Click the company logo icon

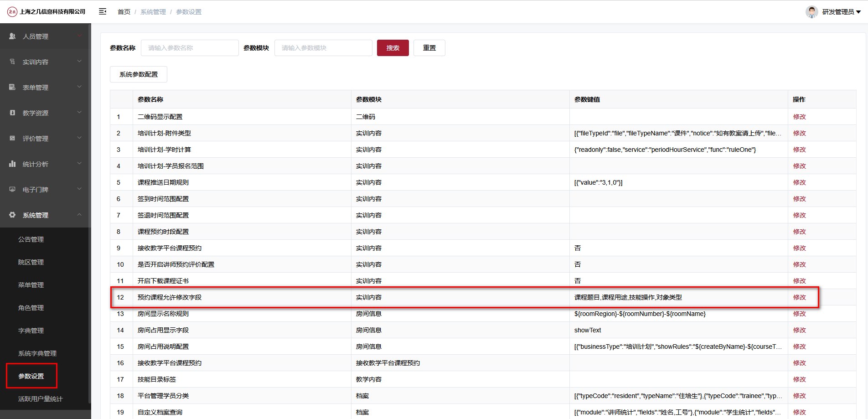coord(12,12)
